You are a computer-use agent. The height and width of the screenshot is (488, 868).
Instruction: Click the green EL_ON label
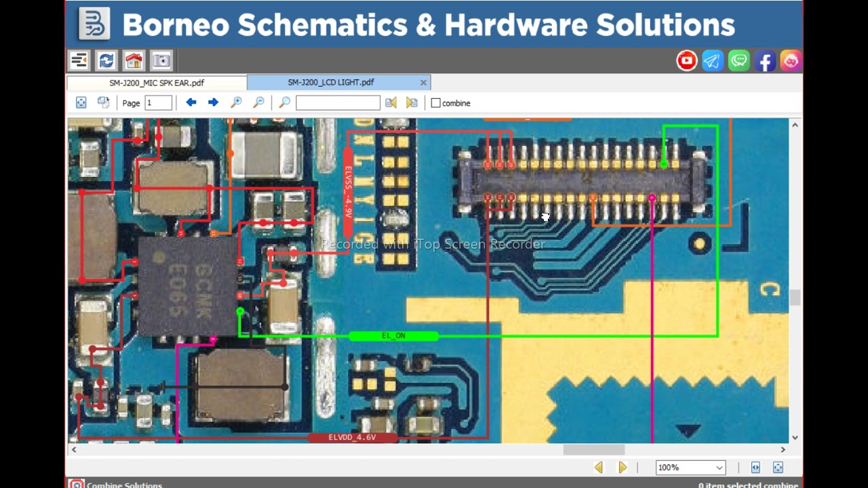pyautogui.click(x=393, y=335)
